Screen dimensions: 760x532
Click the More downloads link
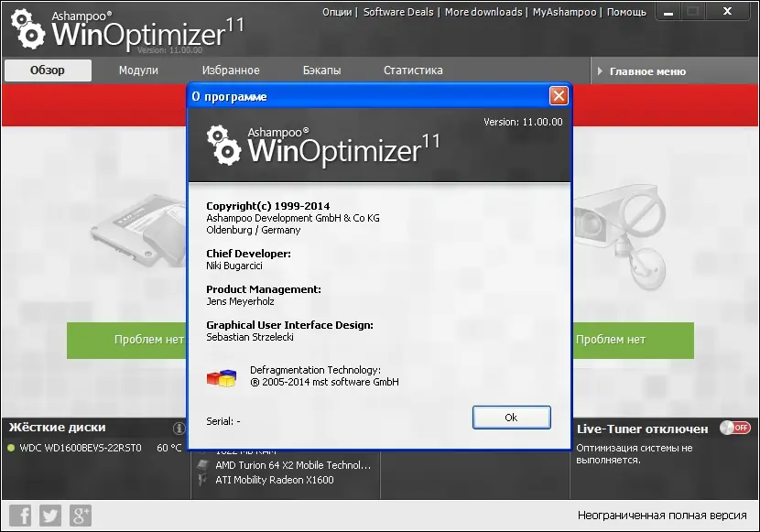tap(483, 12)
